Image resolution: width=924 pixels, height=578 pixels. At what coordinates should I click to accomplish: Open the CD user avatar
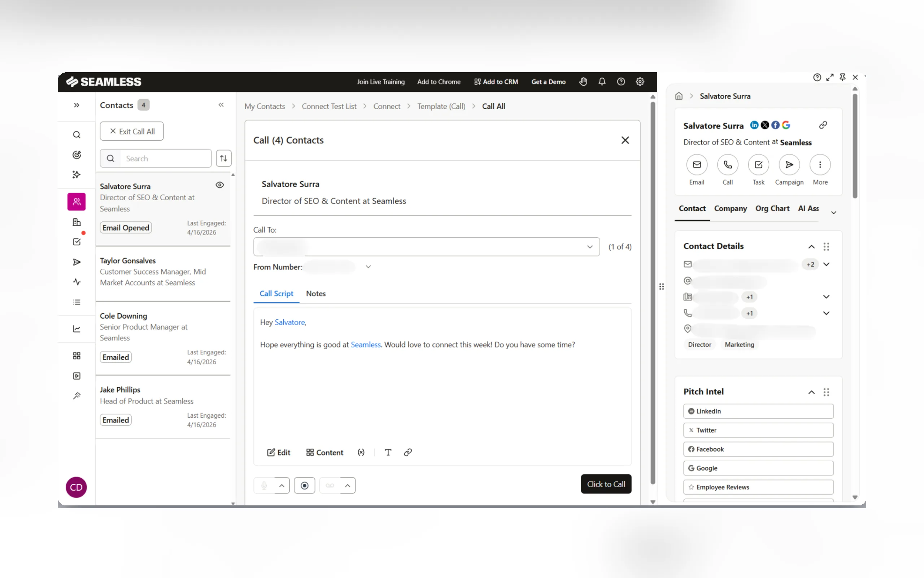click(x=77, y=487)
